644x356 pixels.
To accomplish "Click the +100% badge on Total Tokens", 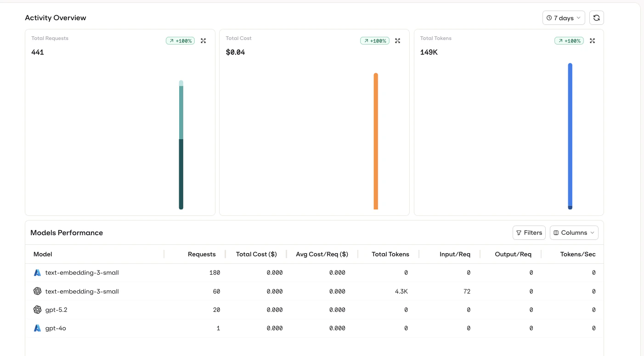I will click(x=569, y=41).
